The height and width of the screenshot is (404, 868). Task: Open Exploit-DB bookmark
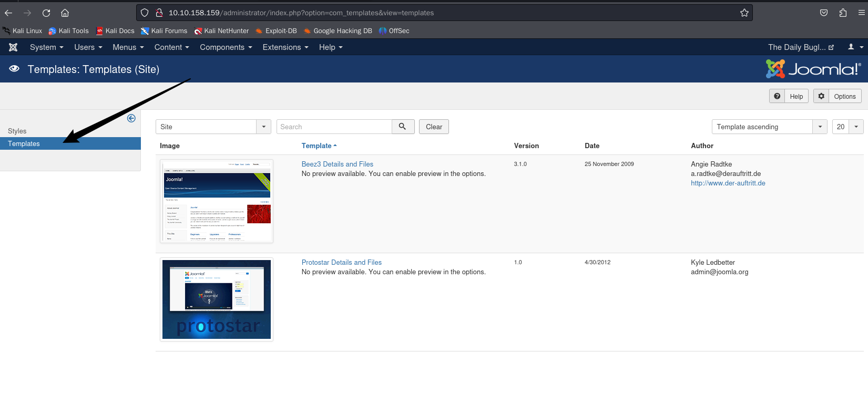276,31
